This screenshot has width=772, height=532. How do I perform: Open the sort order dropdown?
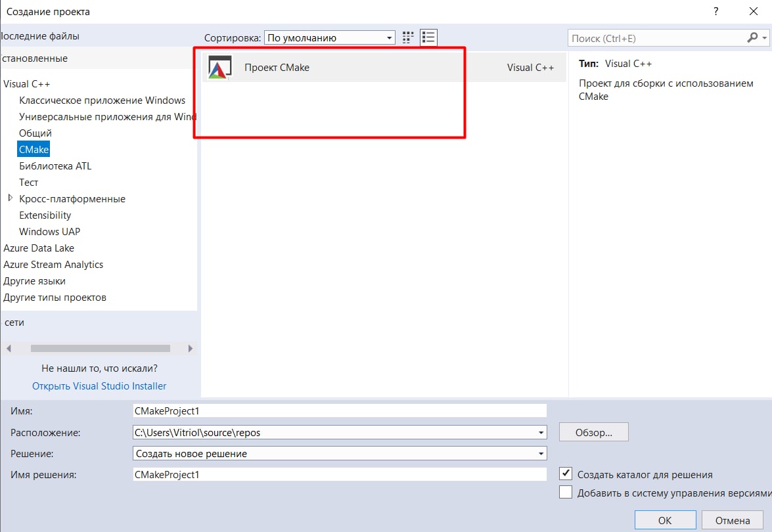coord(329,38)
